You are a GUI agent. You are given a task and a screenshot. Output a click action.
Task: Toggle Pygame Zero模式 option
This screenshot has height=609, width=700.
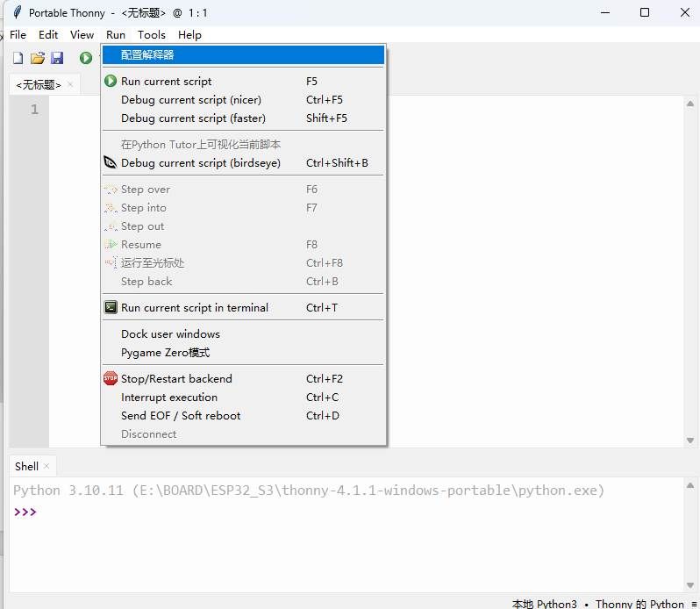pos(243,352)
